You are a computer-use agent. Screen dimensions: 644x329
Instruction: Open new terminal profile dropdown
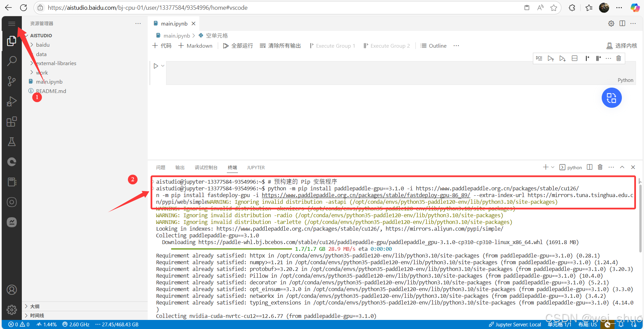point(553,167)
